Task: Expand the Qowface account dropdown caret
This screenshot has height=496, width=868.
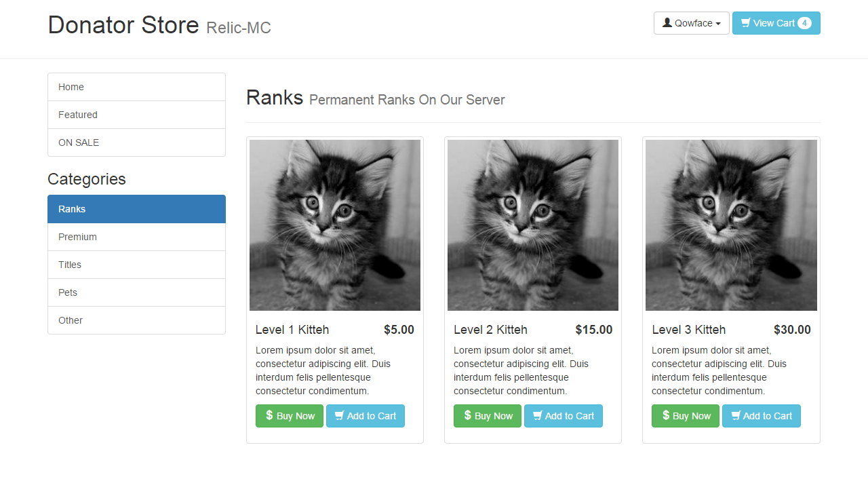Action: coord(718,24)
